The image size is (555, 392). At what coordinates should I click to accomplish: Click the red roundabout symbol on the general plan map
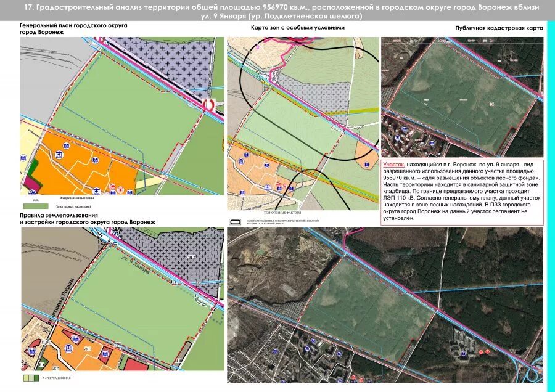[x=209, y=104]
